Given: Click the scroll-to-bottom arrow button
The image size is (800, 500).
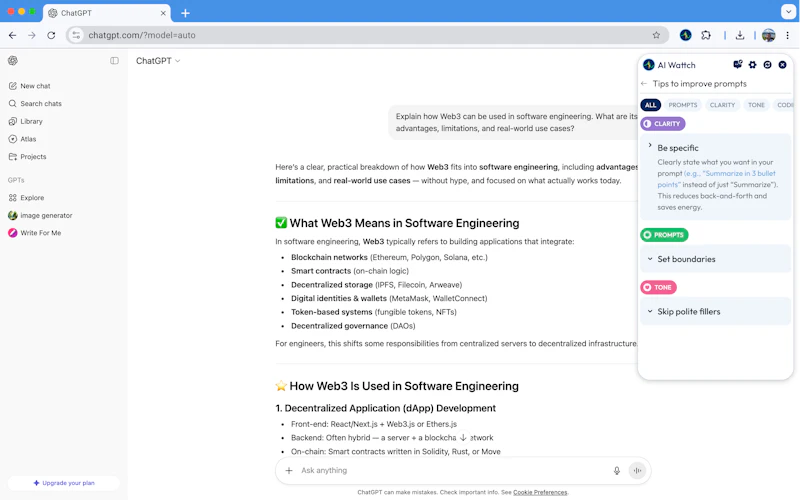Looking at the screenshot, I should click(463, 437).
